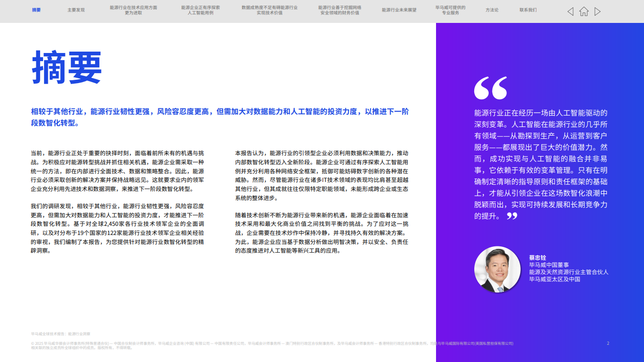This screenshot has height=362, width=644.
Task: Click the home icon to return to cover
Action: (584, 11)
